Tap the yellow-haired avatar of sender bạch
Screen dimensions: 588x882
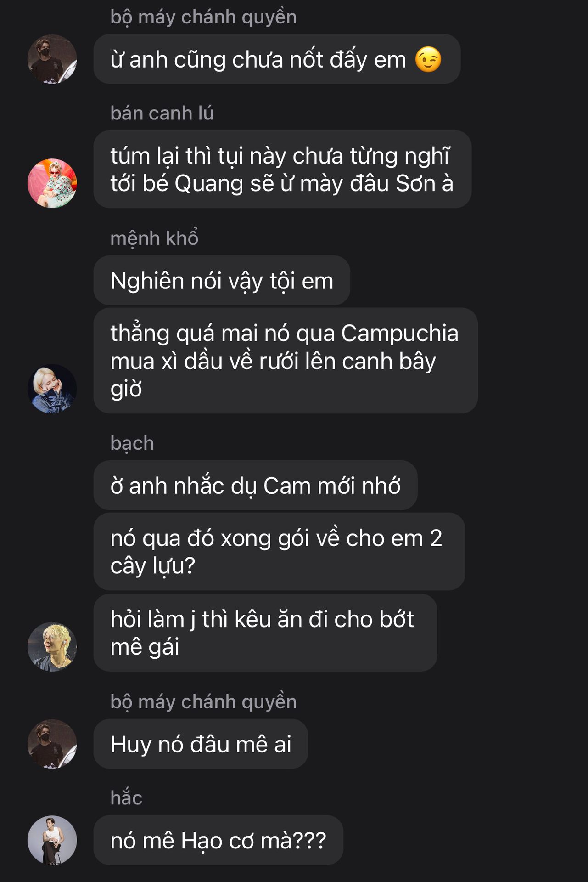click(x=52, y=647)
